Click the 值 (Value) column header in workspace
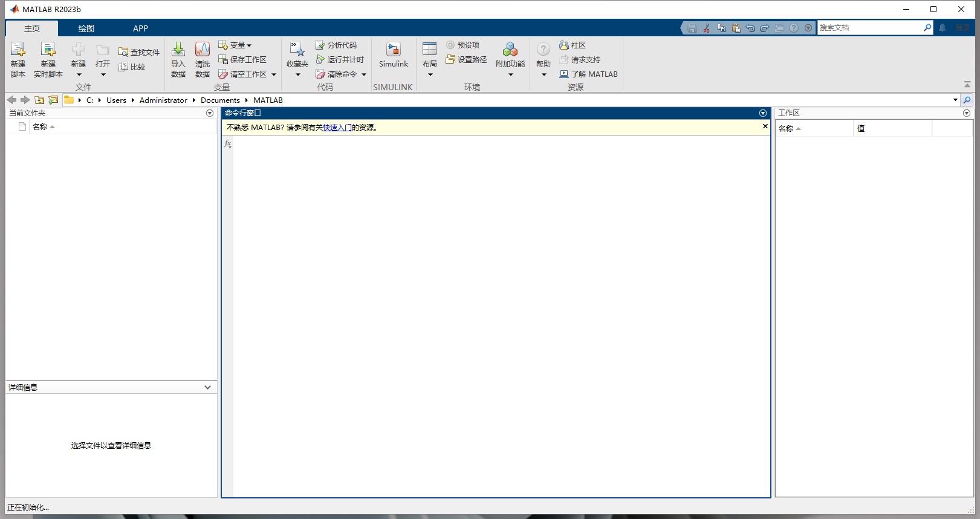 tap(892, 128)
